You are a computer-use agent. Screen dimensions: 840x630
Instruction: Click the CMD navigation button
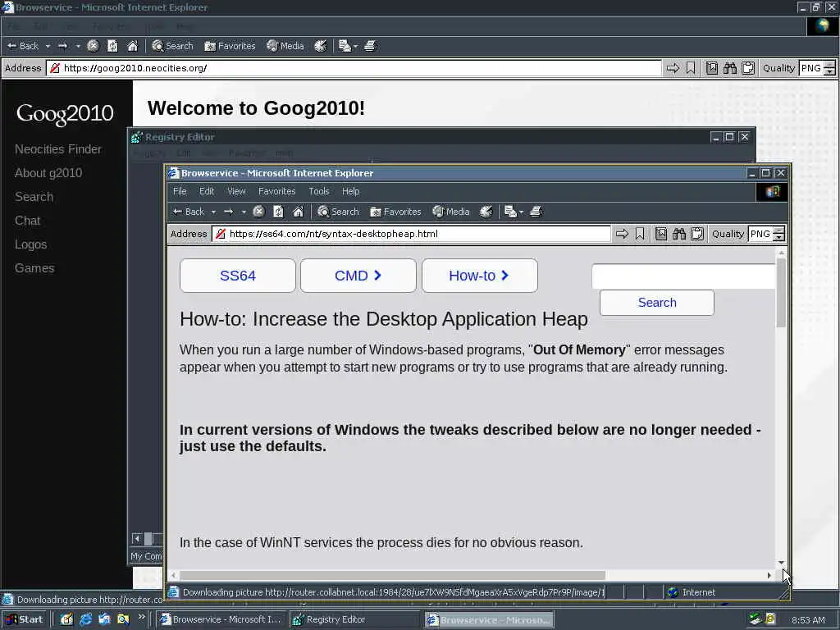pyautogui.click(x=358, y=276)
